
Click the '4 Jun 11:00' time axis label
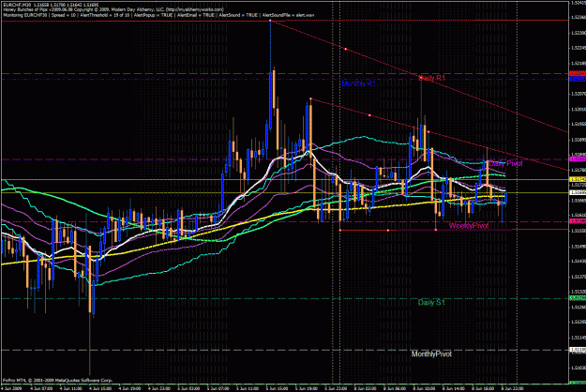pyautogui.click(x=71, y=388)
